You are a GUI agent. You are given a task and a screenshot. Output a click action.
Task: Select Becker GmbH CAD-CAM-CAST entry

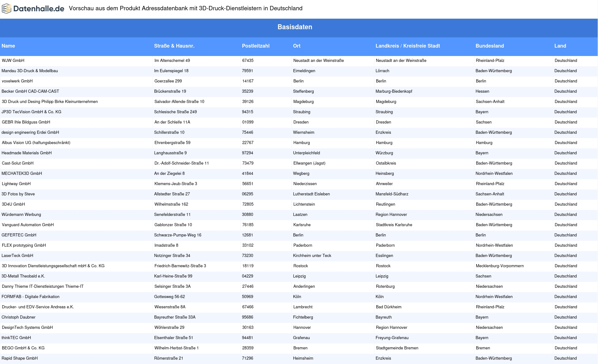coord(30,91)
